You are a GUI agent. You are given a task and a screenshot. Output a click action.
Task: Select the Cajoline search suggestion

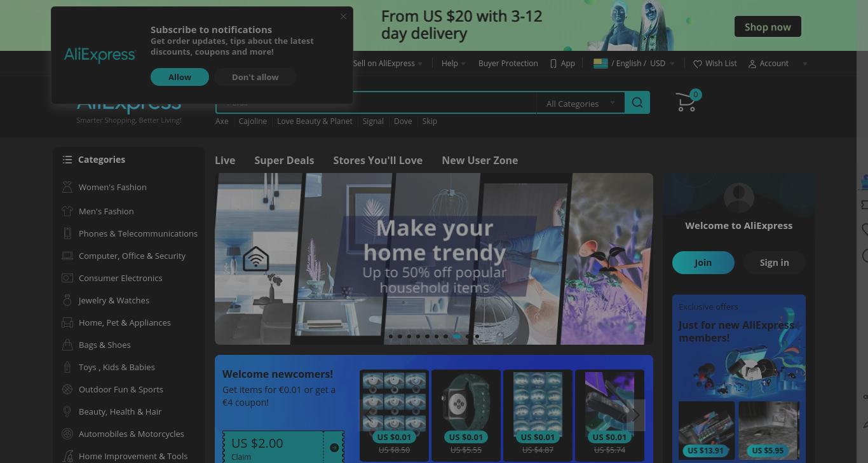(x=253, y=121)
